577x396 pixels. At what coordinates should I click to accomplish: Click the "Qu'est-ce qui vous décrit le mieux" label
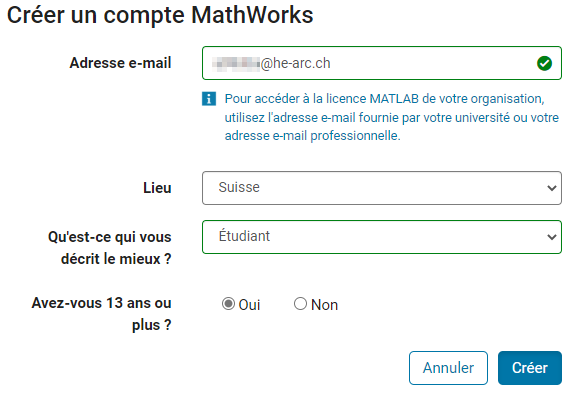(110, 248)
